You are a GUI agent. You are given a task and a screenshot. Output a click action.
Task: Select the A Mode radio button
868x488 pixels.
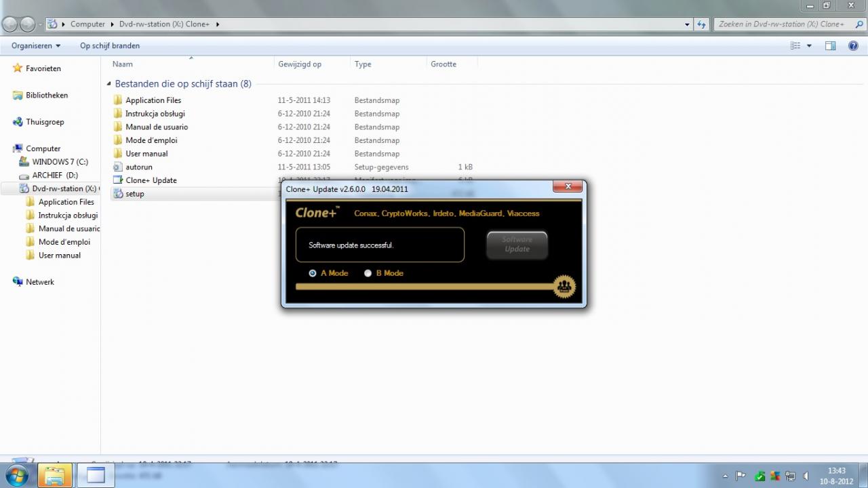coord(313,273)
